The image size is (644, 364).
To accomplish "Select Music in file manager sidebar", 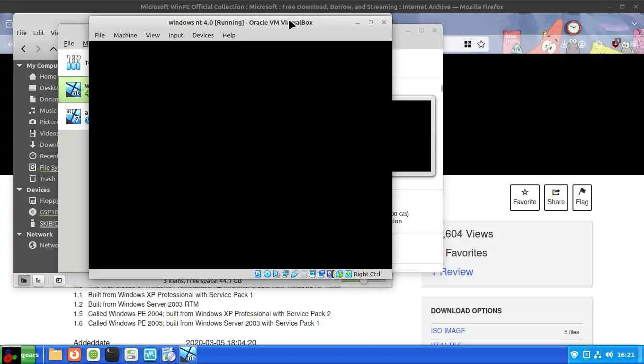I will pyautogui.click(x=43, y=110).
